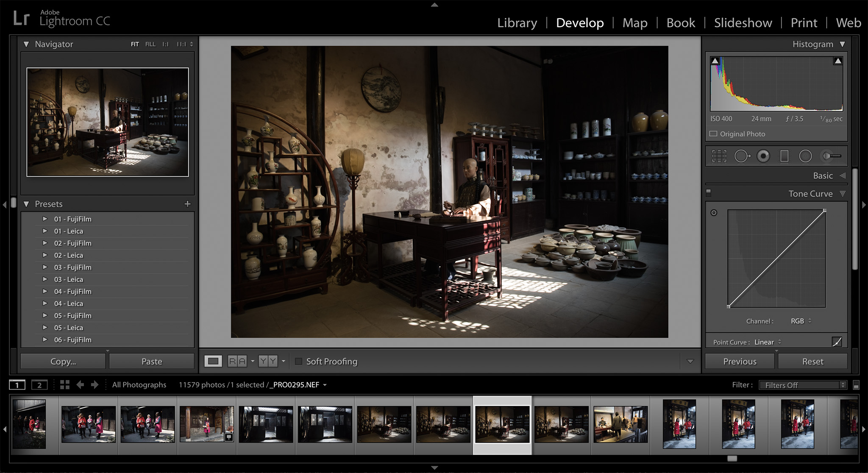Open the Radial Filter tool
The image size is (868, 473).
pyautogui.click(x=805, y=156)
